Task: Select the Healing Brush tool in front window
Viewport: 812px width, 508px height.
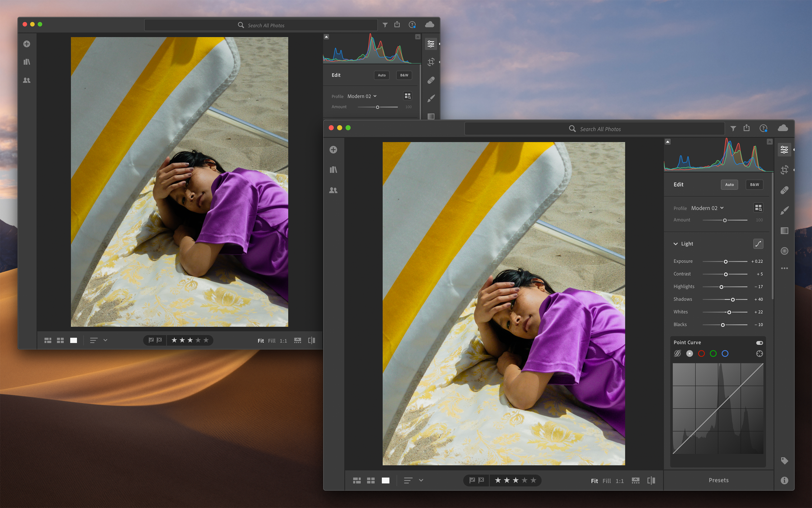Action: click(x=784, y=190)
